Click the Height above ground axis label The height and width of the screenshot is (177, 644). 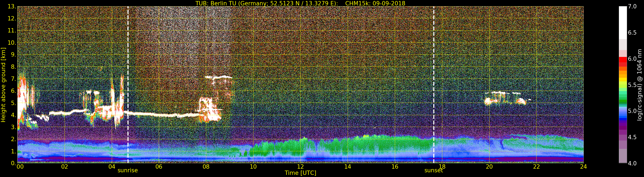click(x=3, y=85)
